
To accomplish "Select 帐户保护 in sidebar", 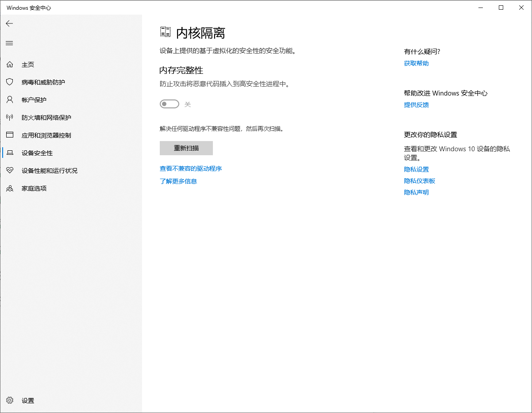I will tap(71, 100).
